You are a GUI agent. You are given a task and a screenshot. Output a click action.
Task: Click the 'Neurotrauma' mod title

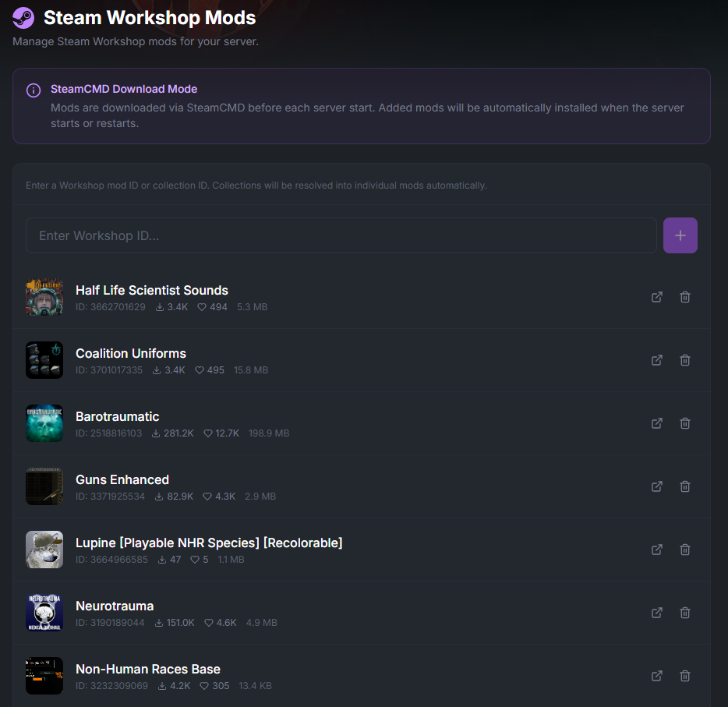(x=115, y=606)
